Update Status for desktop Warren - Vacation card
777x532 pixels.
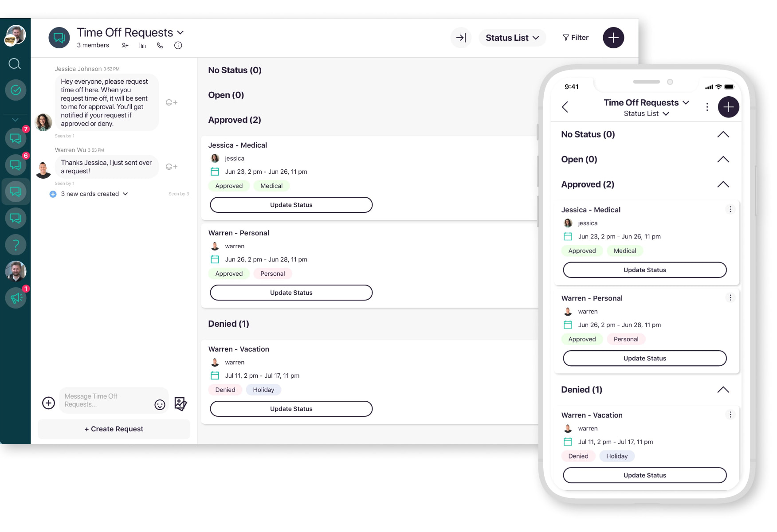(291, 409)
